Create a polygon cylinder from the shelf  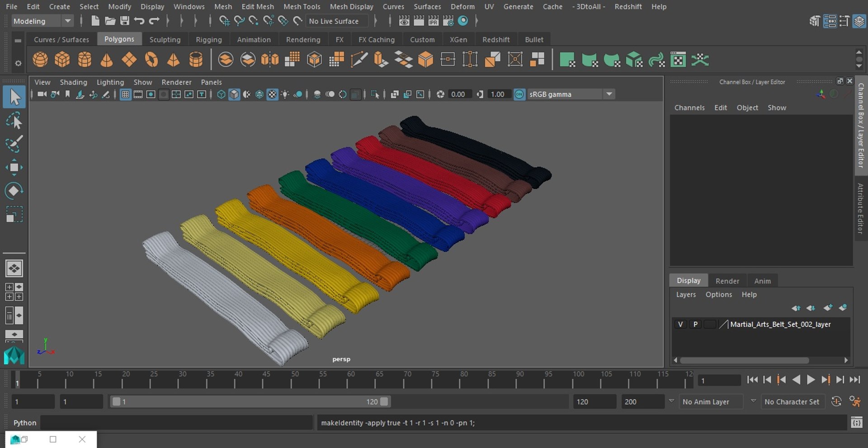tap(85, 60)
